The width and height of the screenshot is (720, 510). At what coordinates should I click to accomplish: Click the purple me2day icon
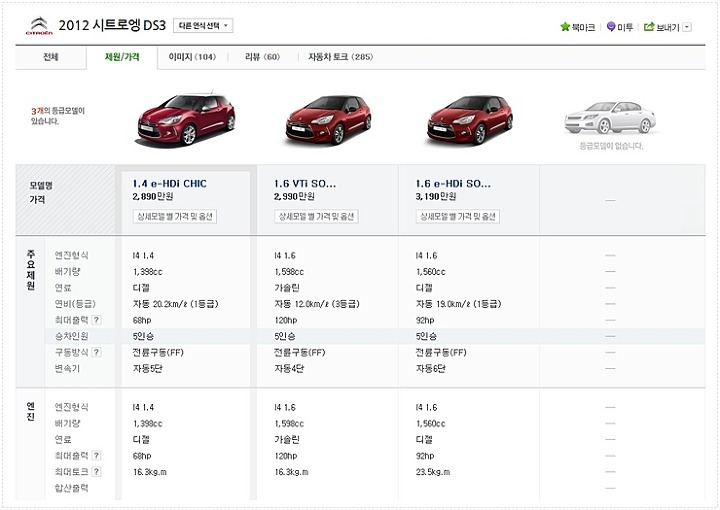tap(611, 27)
